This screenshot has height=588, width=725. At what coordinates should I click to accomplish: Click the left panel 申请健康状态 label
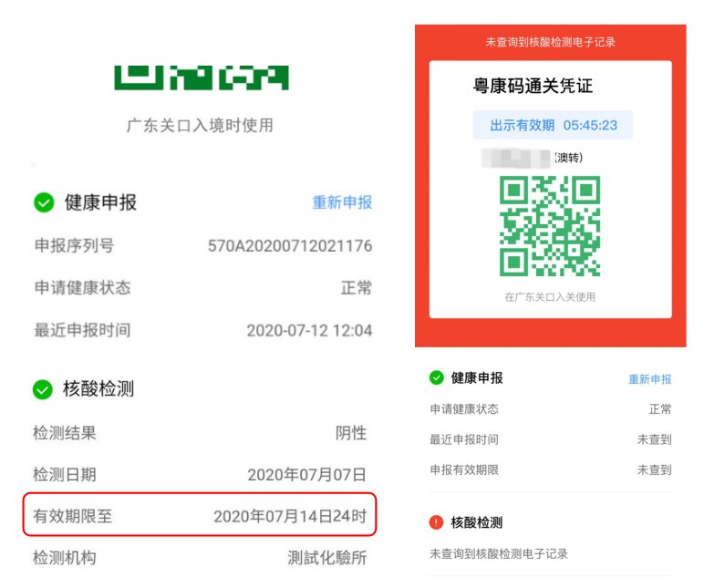coord(82,288)
